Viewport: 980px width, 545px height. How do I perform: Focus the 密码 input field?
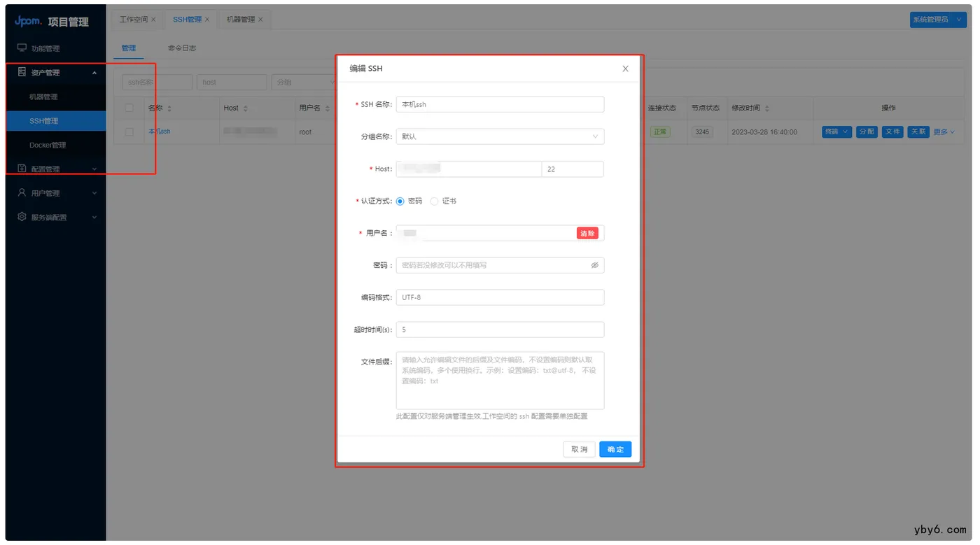pos(500,265)
